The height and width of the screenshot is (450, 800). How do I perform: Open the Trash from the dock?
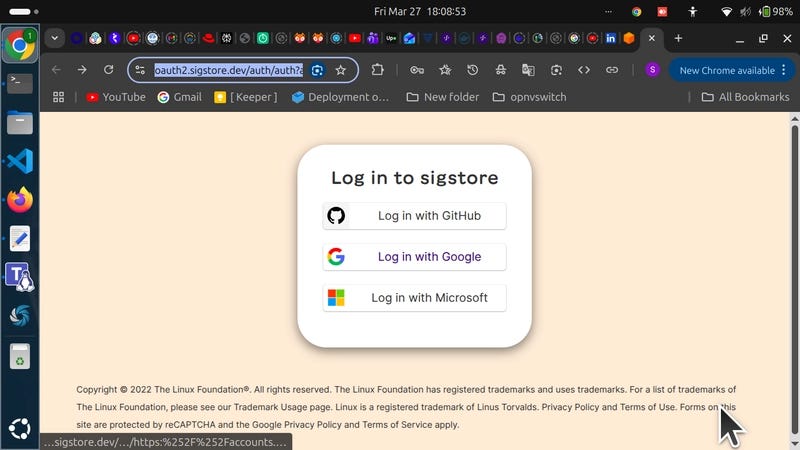click(20, 356)
